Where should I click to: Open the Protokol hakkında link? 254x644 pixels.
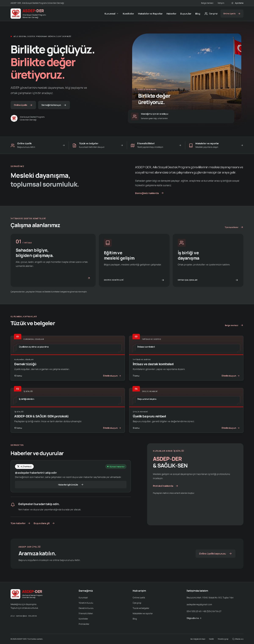(166, 486)
